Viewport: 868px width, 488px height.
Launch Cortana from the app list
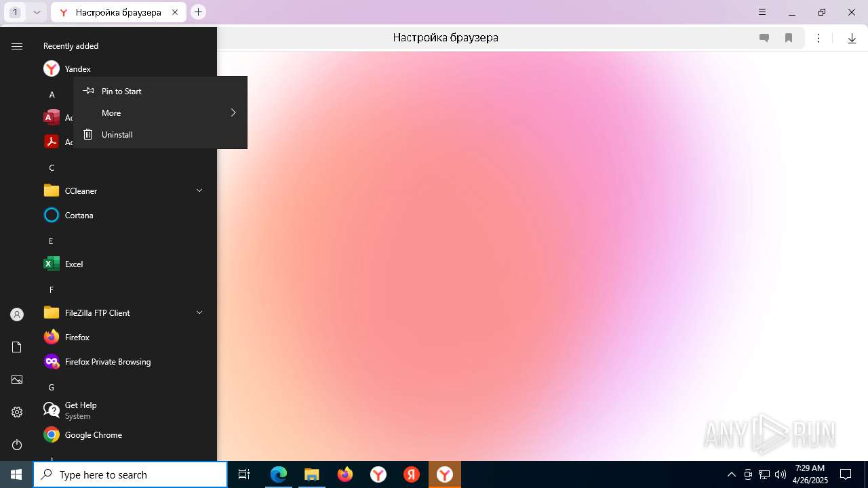125,215
